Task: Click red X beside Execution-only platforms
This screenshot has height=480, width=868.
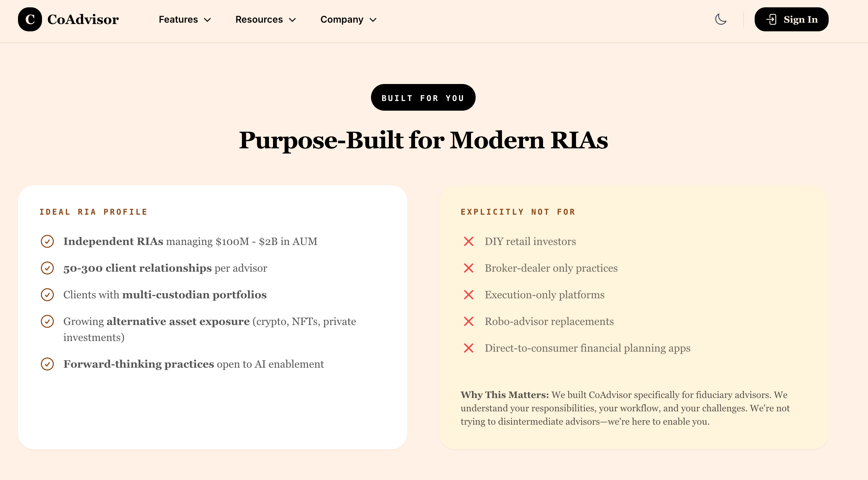Action: pos(468,295)
